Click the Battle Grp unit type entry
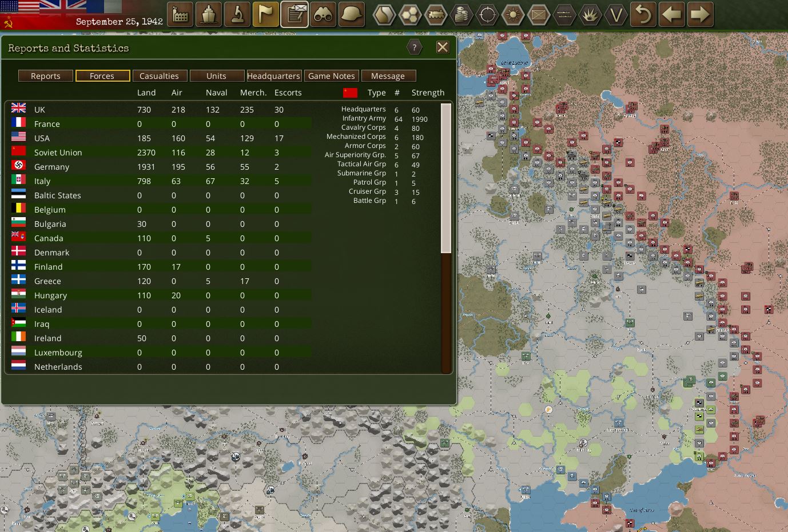This screenshot has height=532, width=788. coord(369,201)
